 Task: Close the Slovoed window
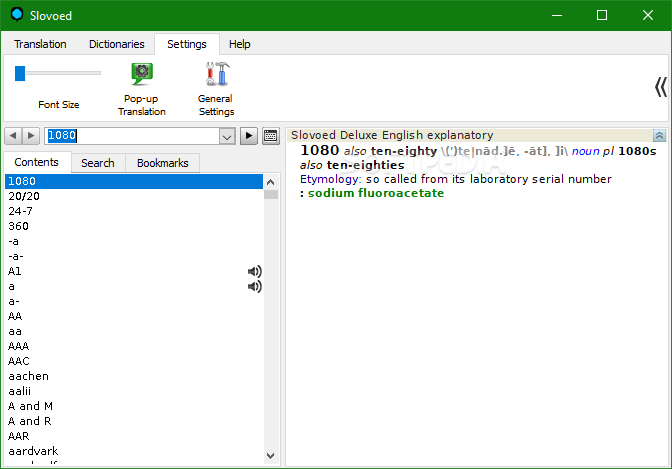tap(648, 15)
